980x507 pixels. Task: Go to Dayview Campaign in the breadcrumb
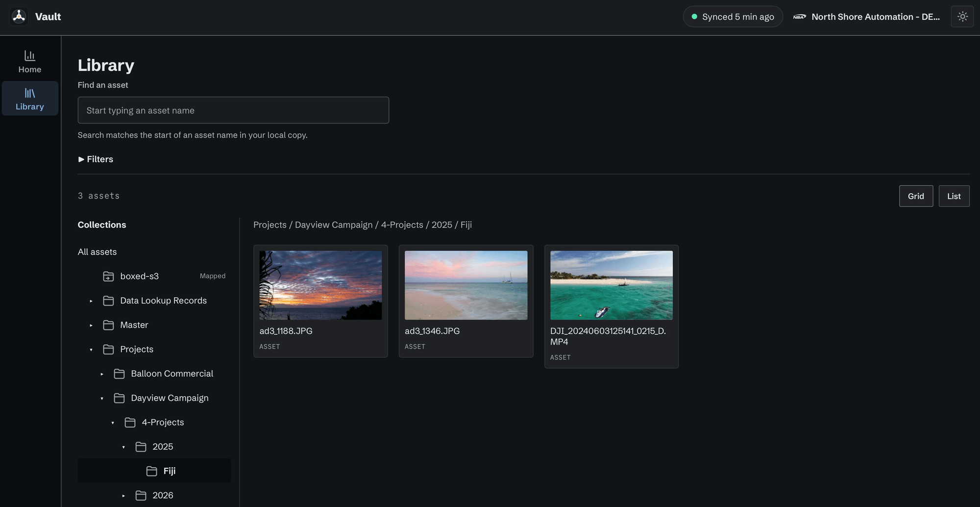tap(334, 225)
